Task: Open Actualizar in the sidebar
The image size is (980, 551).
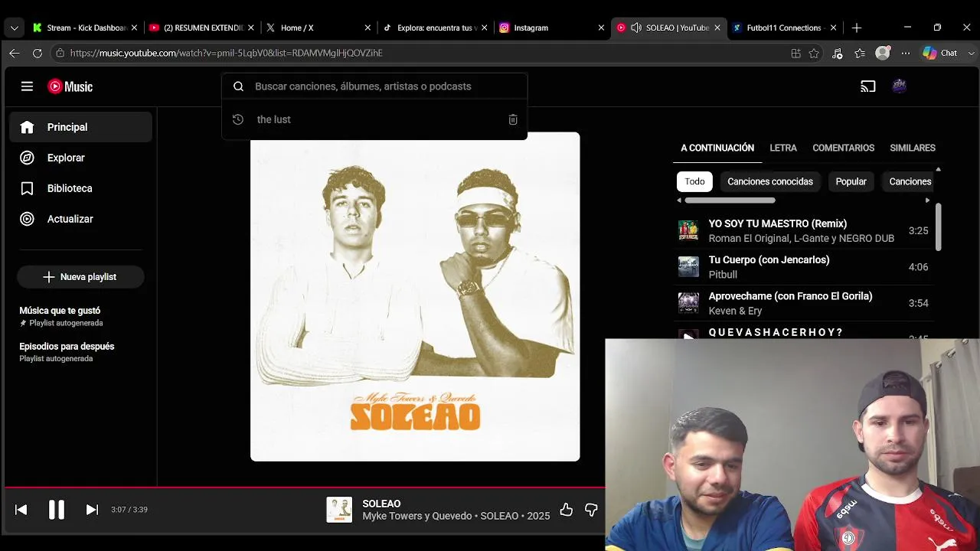Action: coord(80,219)
